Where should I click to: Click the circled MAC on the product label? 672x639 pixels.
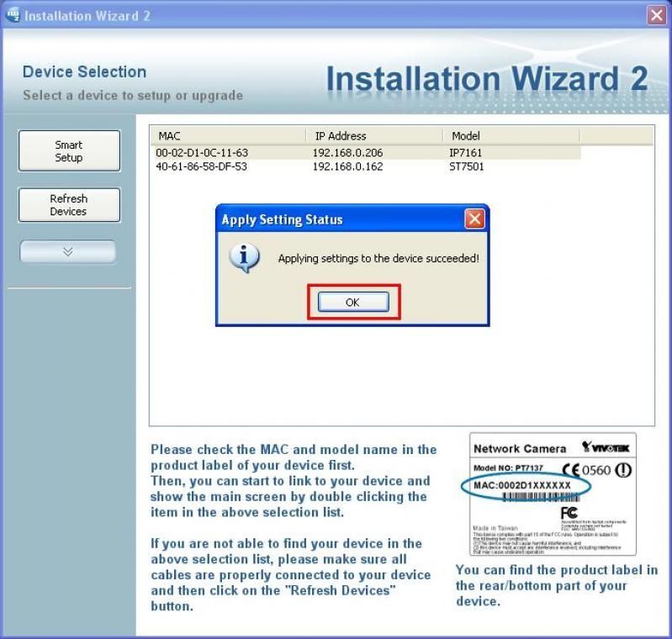tap(521, 486)
